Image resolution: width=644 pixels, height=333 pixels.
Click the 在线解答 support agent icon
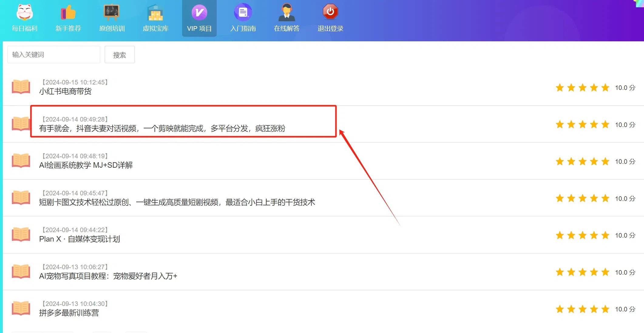pos(286,12)
